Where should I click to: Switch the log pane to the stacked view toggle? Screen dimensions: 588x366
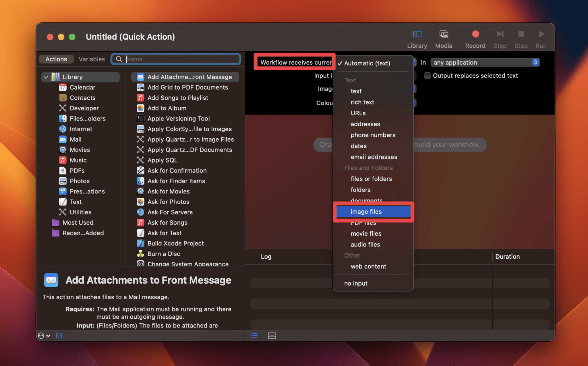click(272, 335)
